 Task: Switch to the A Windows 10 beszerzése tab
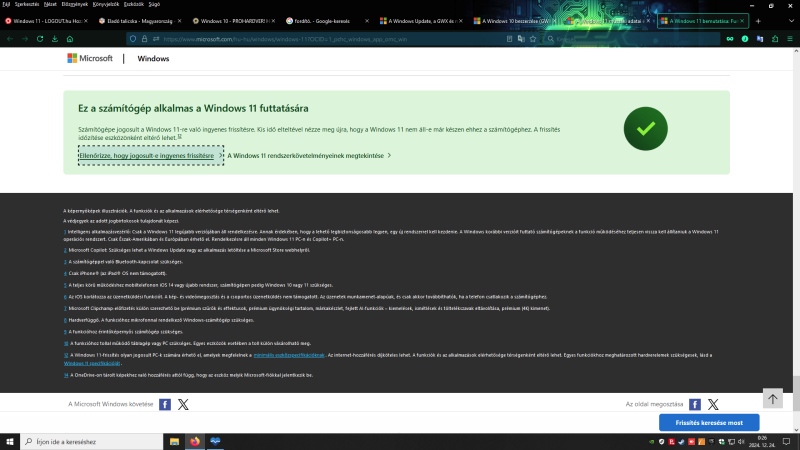pyautogui.click(x=512, y=21)
